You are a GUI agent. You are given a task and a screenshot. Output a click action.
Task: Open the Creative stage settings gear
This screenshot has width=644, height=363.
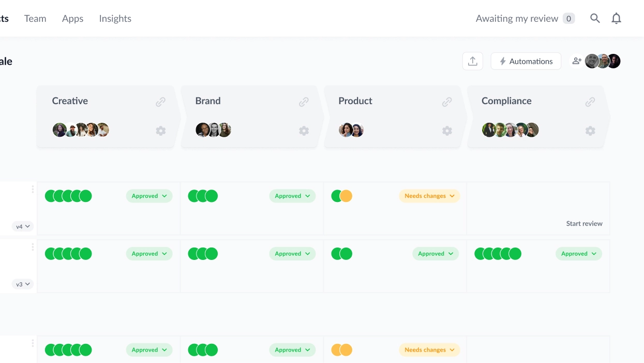click(160, 130)
